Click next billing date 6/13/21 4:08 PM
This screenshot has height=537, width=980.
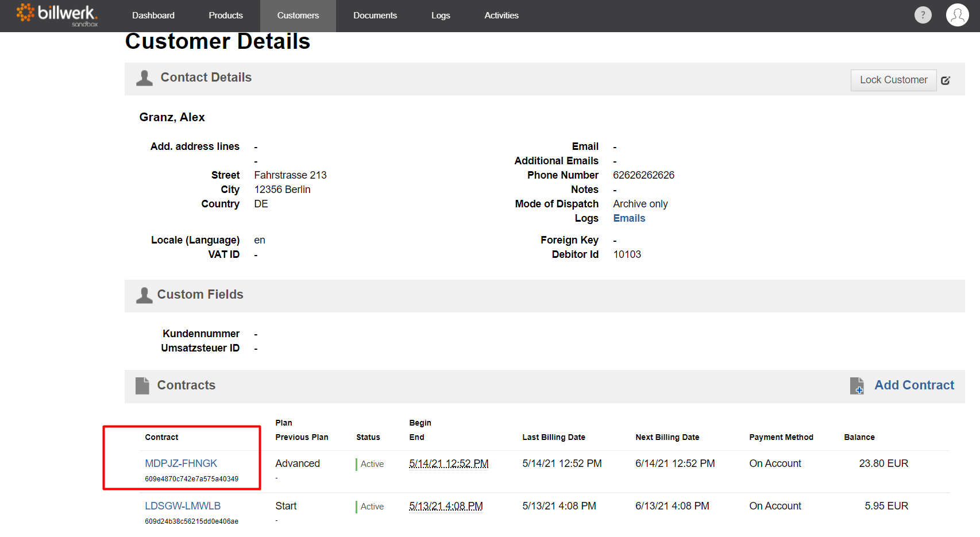672,506
